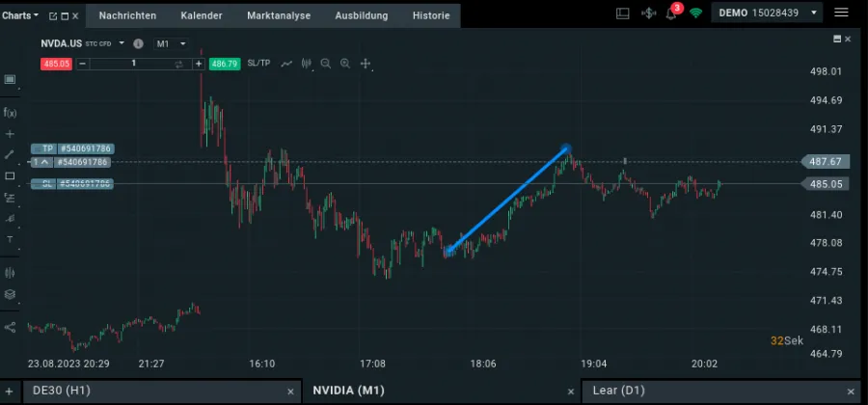
Task: Zoom out the chart with minus magnifier
Action: (326, 64)
